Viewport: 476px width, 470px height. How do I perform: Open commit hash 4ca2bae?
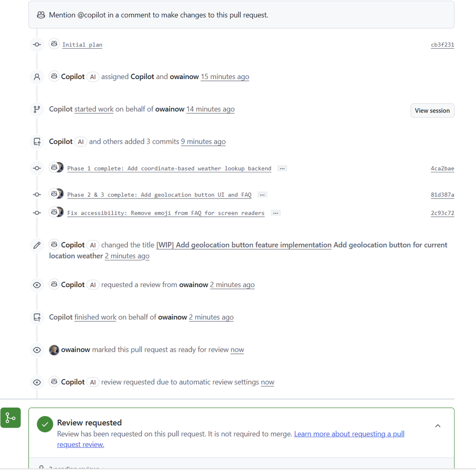point(442,169)
